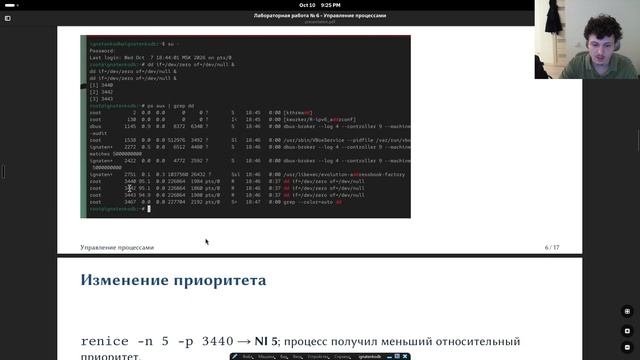Click the document title in the viewer header
The height and width of the screenshot is (360, 640).
point(320,16)
